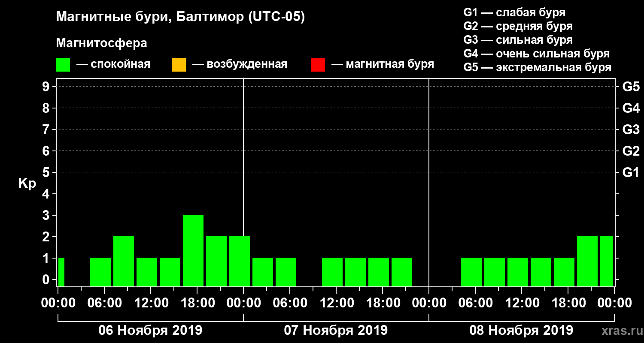The image size is (644, 343).
Task: Click the 'G1' label on right axis
Action: [x=631, y=173]
